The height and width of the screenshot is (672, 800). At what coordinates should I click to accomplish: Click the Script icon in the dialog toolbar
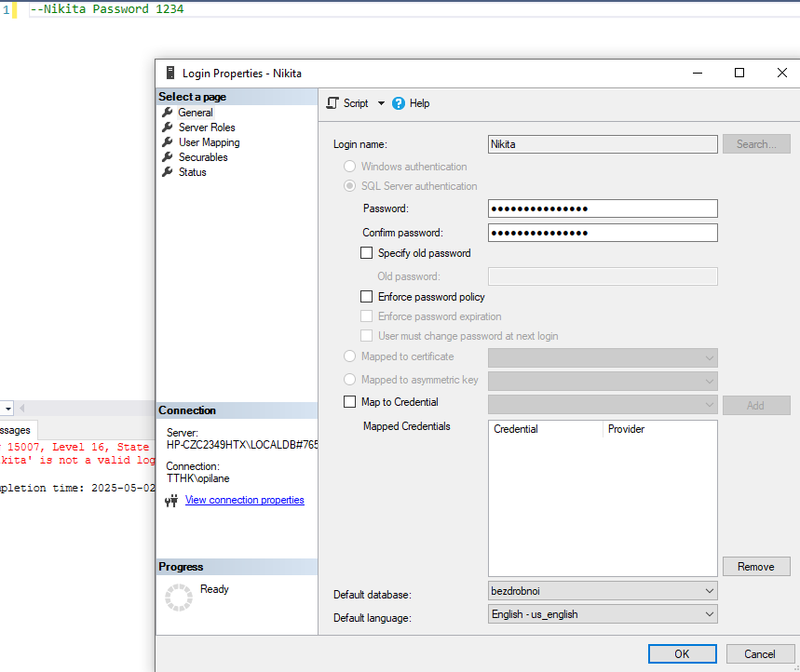pyautogui.click(x=332, y=103)
